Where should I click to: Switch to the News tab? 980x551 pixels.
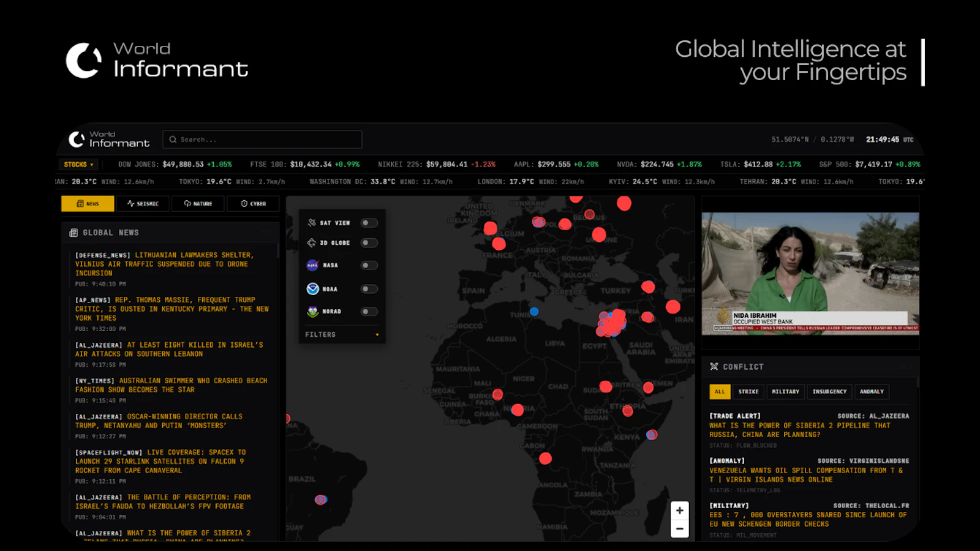point(88,204)
